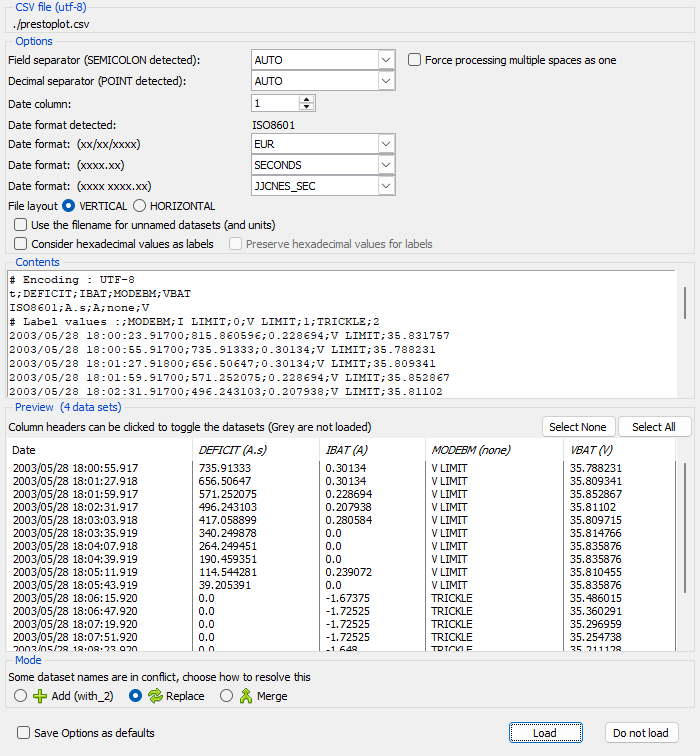Screen dimensions: 700x756
Task: Click the ISO8601 detected date format
Action: [273, 125]
